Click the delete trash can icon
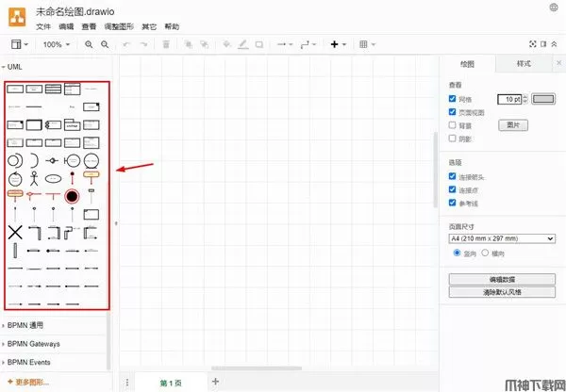566x392 pixels. tap(166, 44)
